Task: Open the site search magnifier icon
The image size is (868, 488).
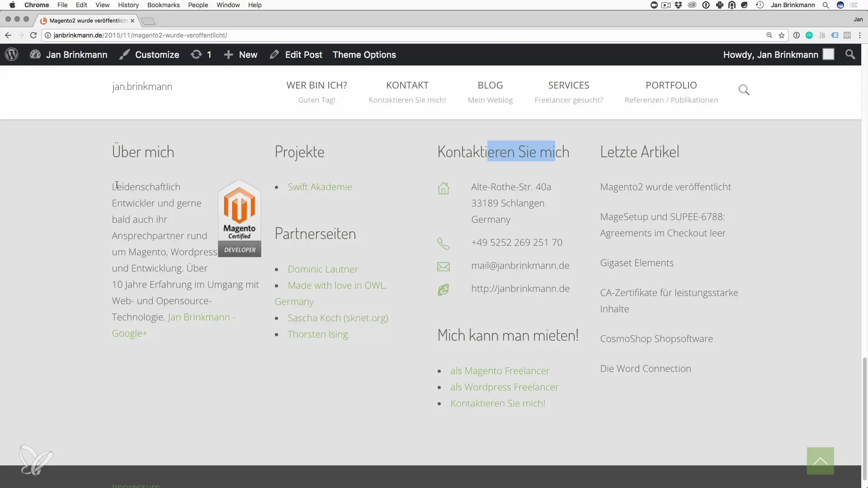Action: click(x=744, y=90)
